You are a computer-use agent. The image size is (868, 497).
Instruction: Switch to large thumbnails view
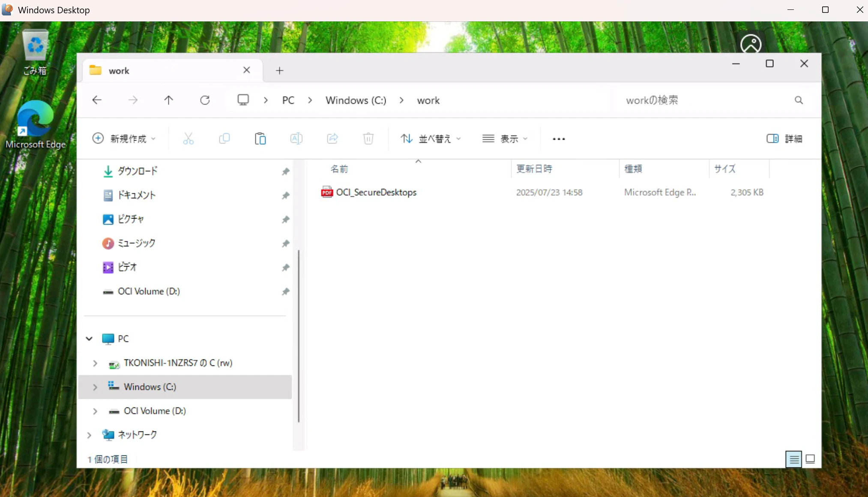click(810, 459)
